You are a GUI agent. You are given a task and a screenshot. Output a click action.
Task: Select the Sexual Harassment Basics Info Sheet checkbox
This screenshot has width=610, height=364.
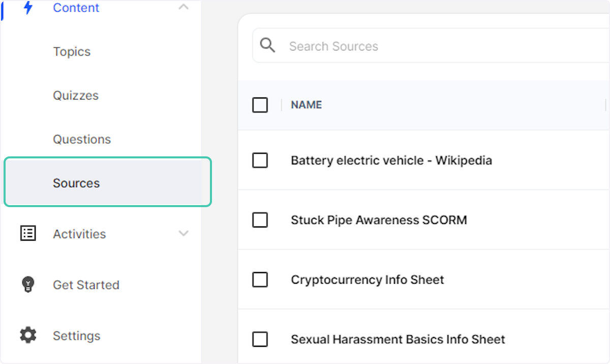point(260,339)
